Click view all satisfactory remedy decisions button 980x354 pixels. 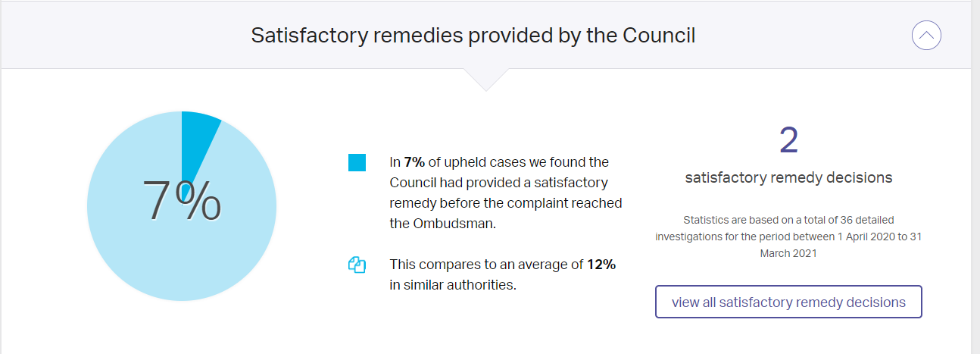click(788, 302)
